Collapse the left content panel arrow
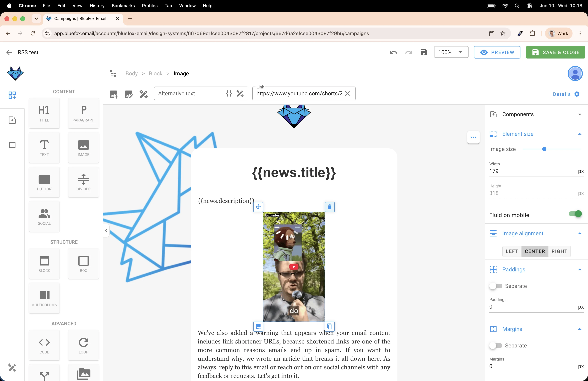The width and height of the screenshot is (588, 381). click(x=106, y=230)
